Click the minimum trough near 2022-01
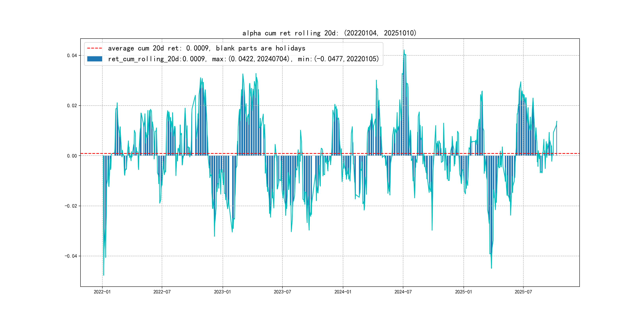The image size is (644, 322). 104,275
